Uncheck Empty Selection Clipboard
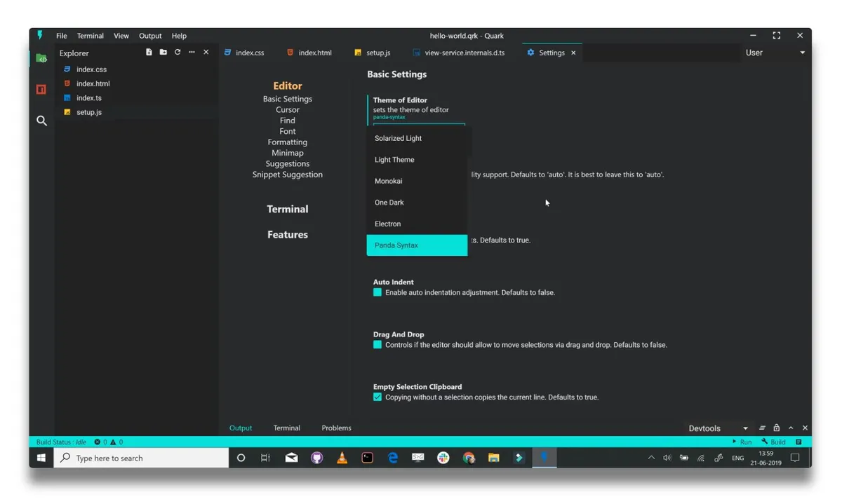This screenshot has height=504, width=842. click(x=377, y=397)
